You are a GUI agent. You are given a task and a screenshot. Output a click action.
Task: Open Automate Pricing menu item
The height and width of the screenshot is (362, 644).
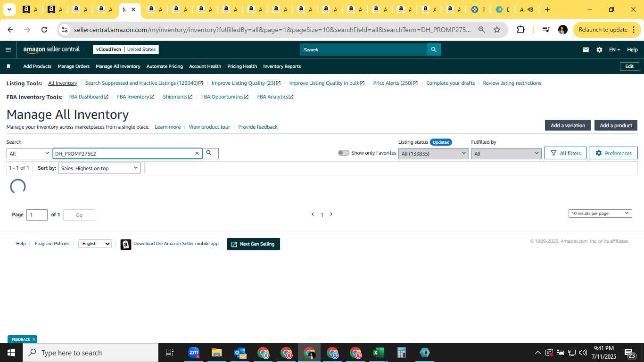[165, 66]
